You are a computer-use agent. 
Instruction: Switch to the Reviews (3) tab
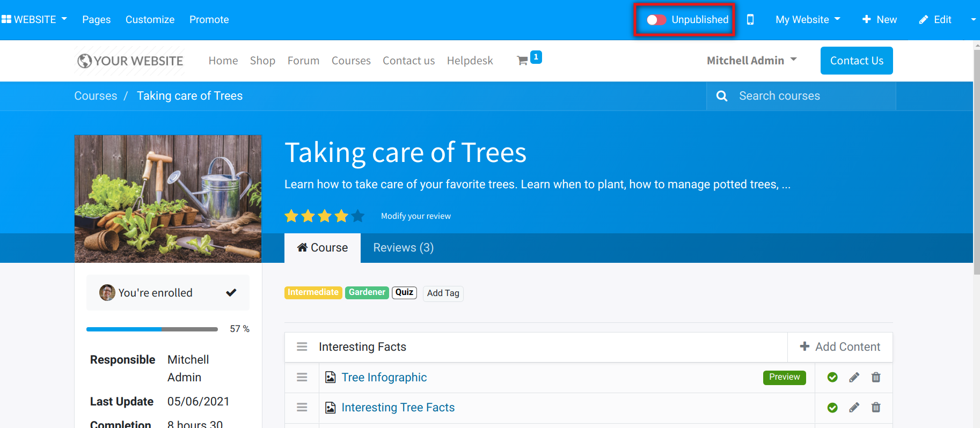[404, 248]
